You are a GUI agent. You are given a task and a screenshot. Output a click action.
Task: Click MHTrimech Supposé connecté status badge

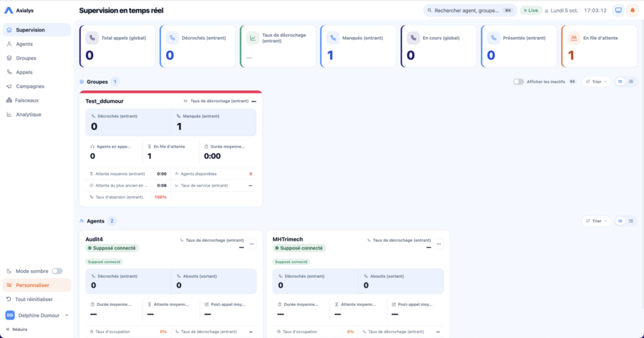(299, 248)
